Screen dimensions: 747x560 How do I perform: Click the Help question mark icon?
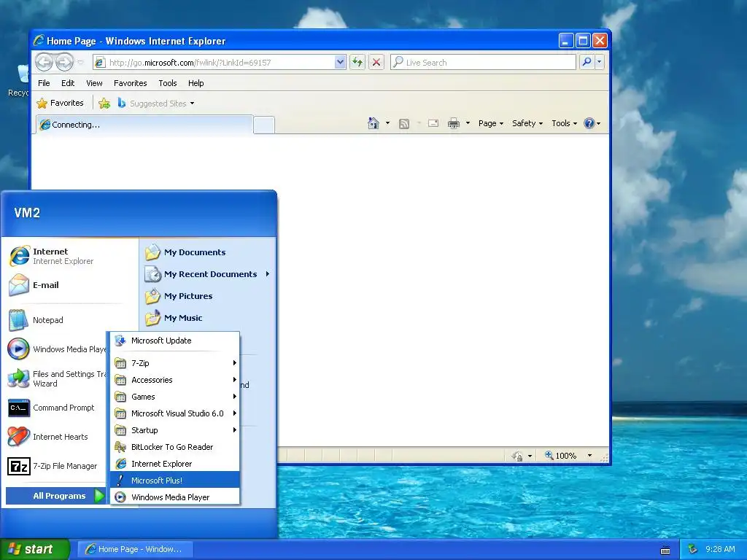(x=589, y=123)
